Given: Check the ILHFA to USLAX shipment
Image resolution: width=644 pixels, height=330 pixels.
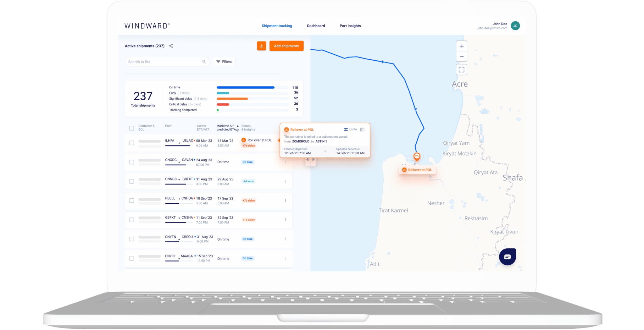Looking at the screenshot, I should coord(132,143).
